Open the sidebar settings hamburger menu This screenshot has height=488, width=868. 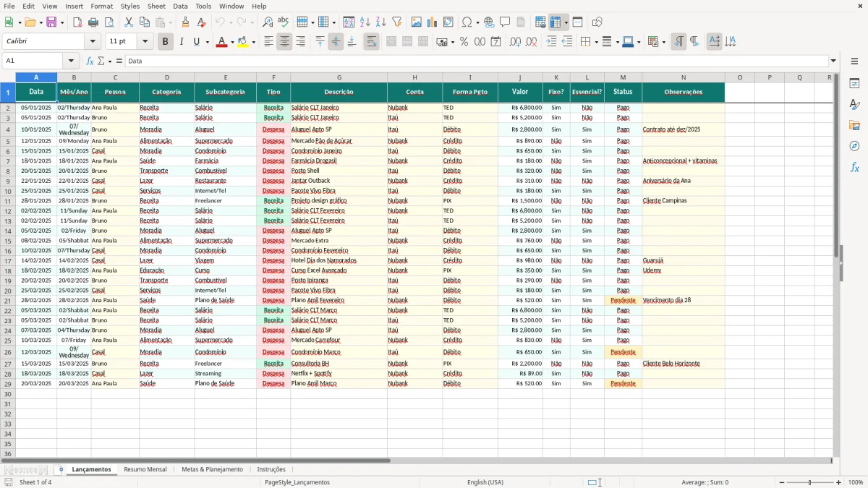[x=854, y=61]
